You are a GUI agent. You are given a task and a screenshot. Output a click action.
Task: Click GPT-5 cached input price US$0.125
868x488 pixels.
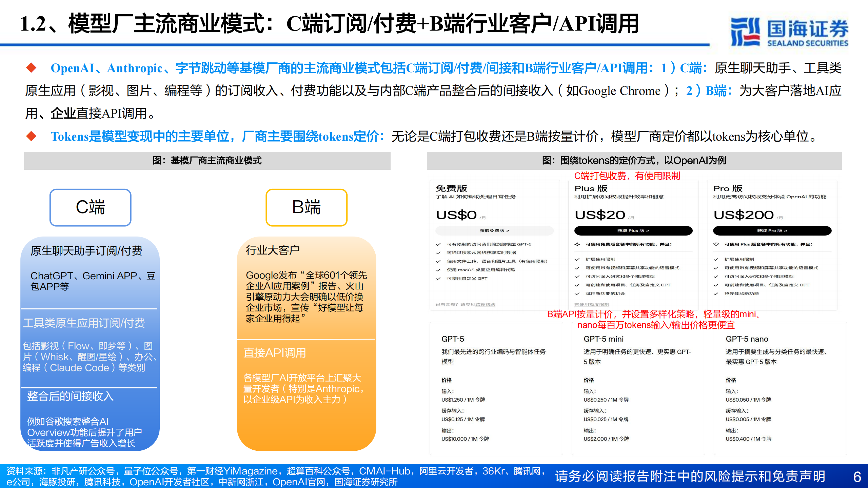463,419
